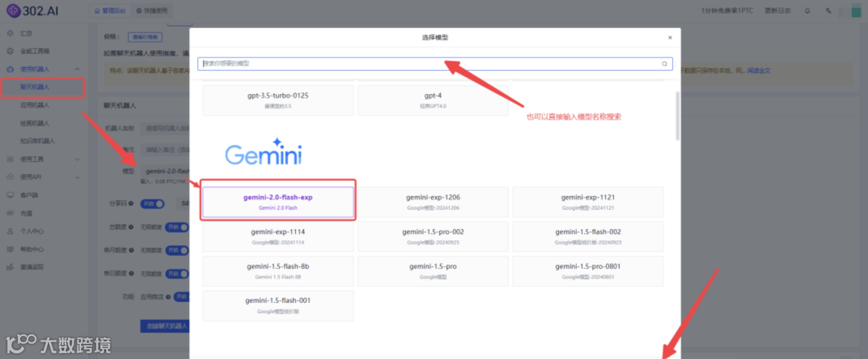
Task: Open the 更新日志 link
Action: click(777, 11)
